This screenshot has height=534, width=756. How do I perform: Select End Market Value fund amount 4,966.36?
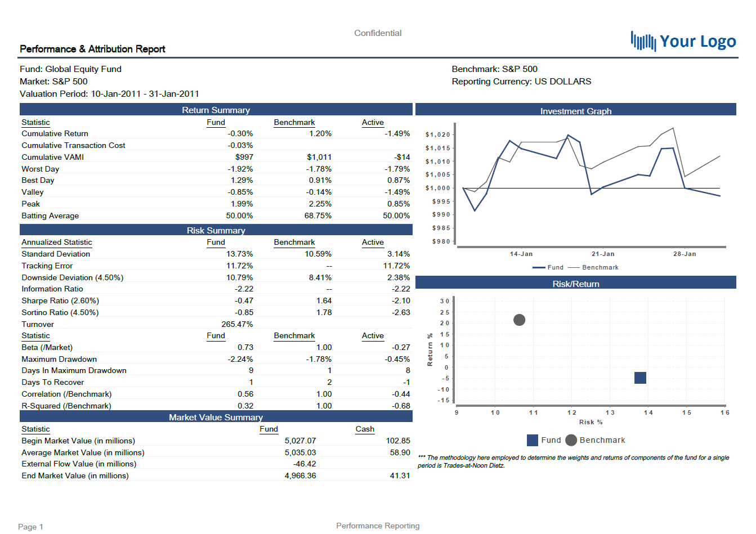pyautogui.click(x=300, y=475)
